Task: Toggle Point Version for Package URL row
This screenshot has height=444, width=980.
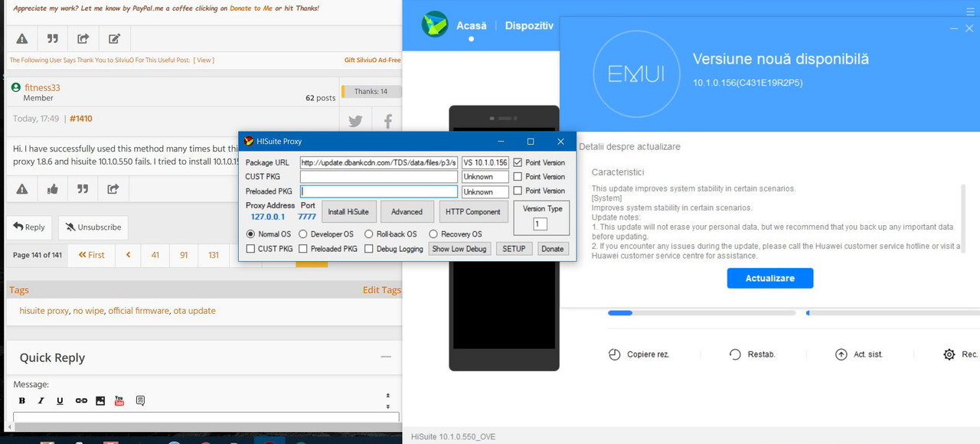Action: point(518,162)
